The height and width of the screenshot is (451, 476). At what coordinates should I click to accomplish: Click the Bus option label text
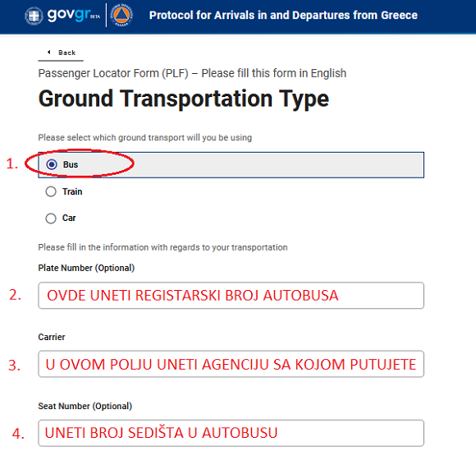71,164
